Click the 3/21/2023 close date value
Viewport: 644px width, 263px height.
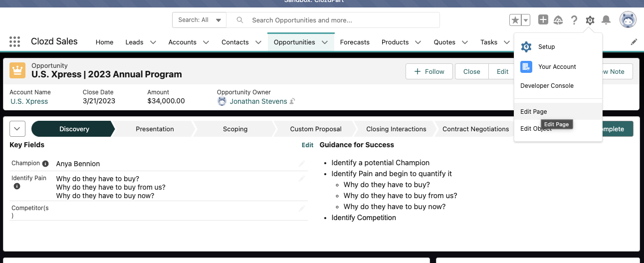[99, 101]
